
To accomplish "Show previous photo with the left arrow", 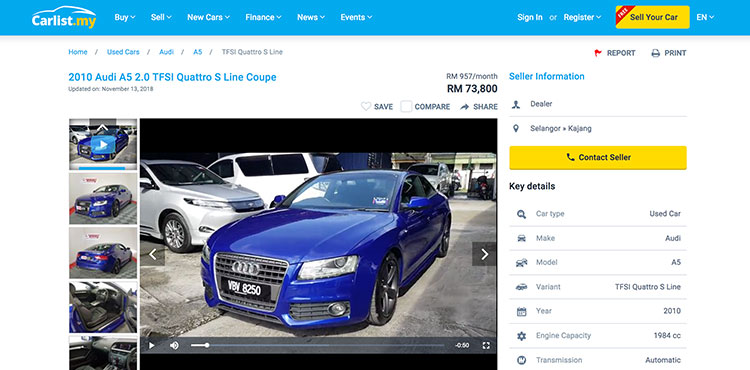I will [x=153, y=254].
